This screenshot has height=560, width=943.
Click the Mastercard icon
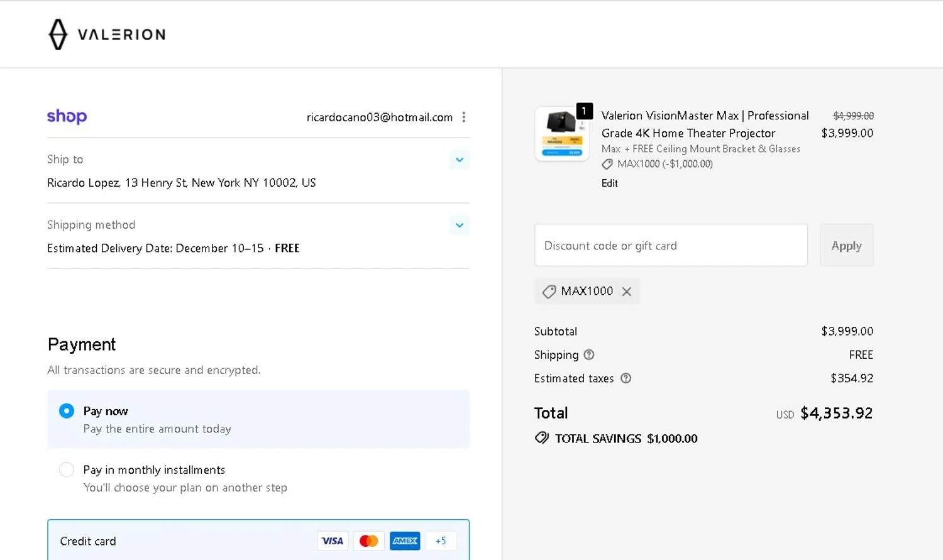pos(369,541)
